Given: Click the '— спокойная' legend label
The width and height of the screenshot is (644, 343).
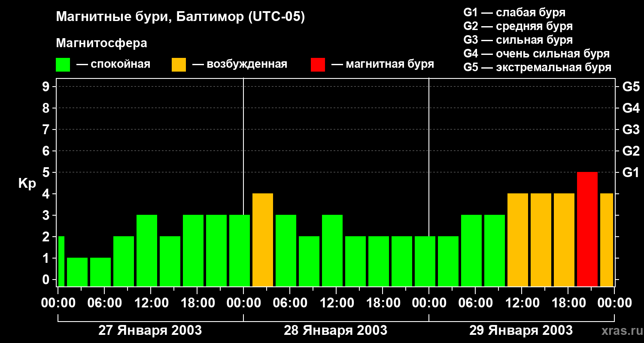Looking at the screenshot, I should [x=113, y=64].
